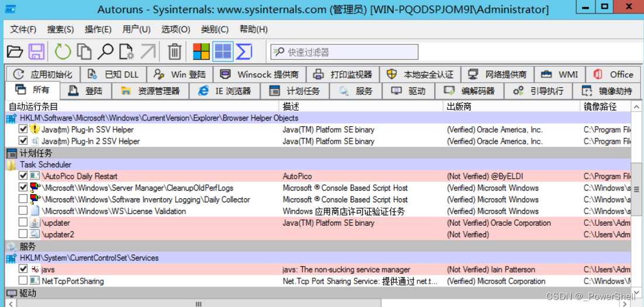Switch to the WMI tab

coord(560,74)
